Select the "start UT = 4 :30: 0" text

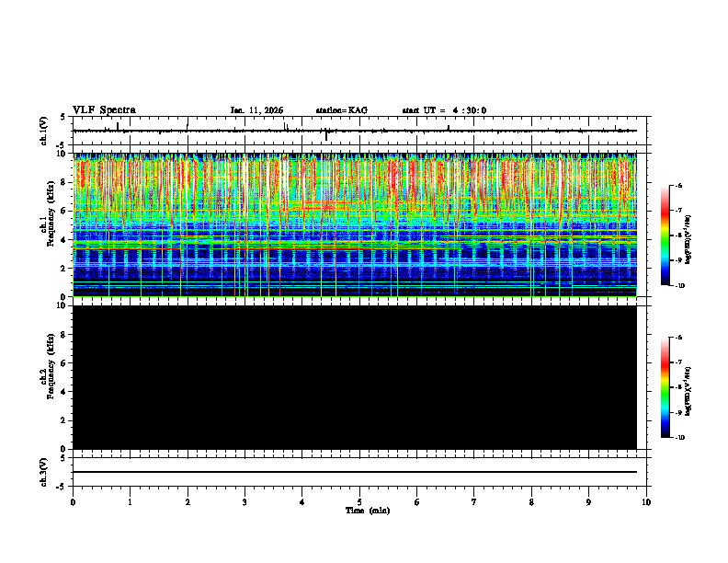click(444, 110)
